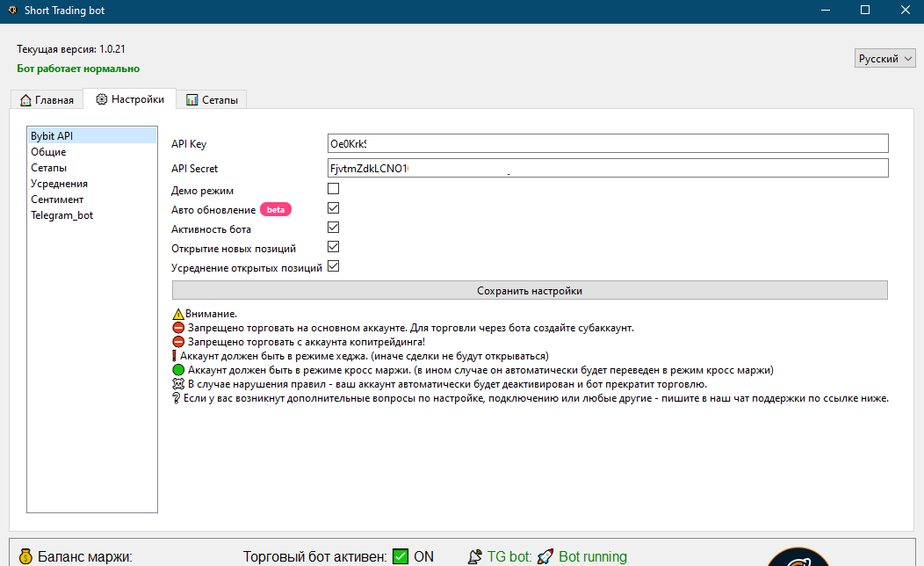Select Сентимент in the settings list
This screenshot has height=566, width=924.
point(92,200)
